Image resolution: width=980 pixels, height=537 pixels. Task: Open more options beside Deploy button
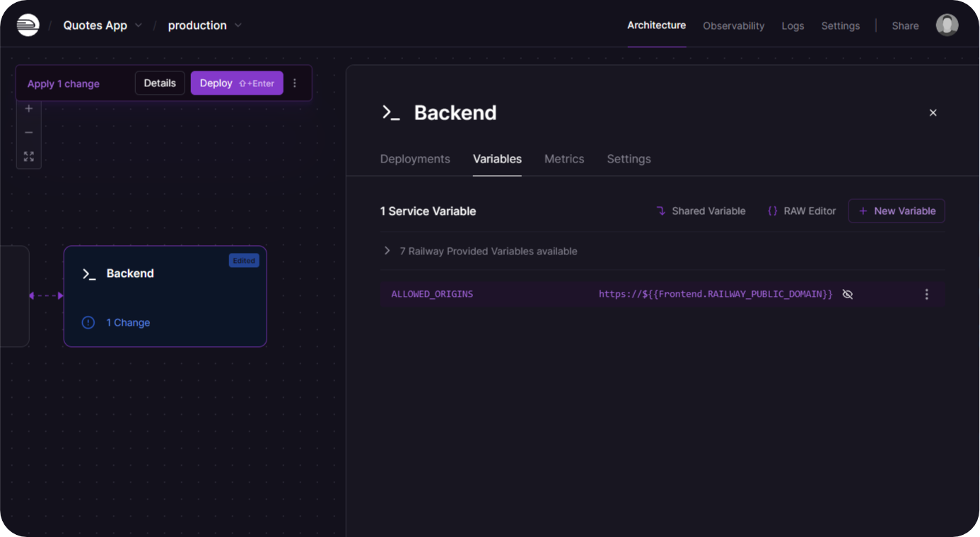pyautogui.click(x=295, y=83)
